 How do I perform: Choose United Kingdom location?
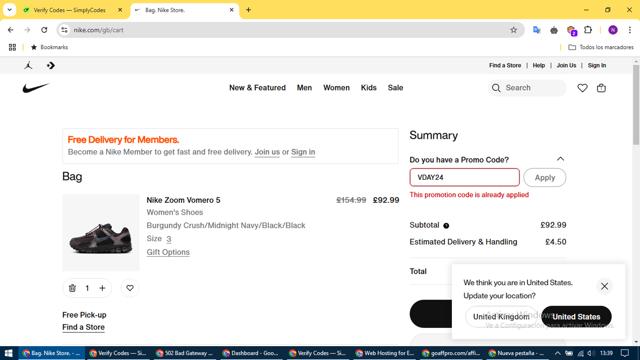click(501, 317)
